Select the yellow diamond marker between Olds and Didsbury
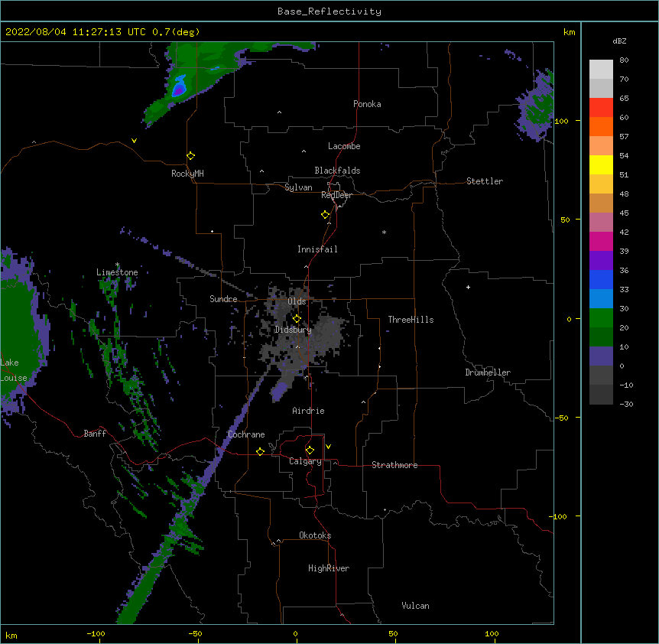Screen dimensions: 659x644 coord(297,319)
